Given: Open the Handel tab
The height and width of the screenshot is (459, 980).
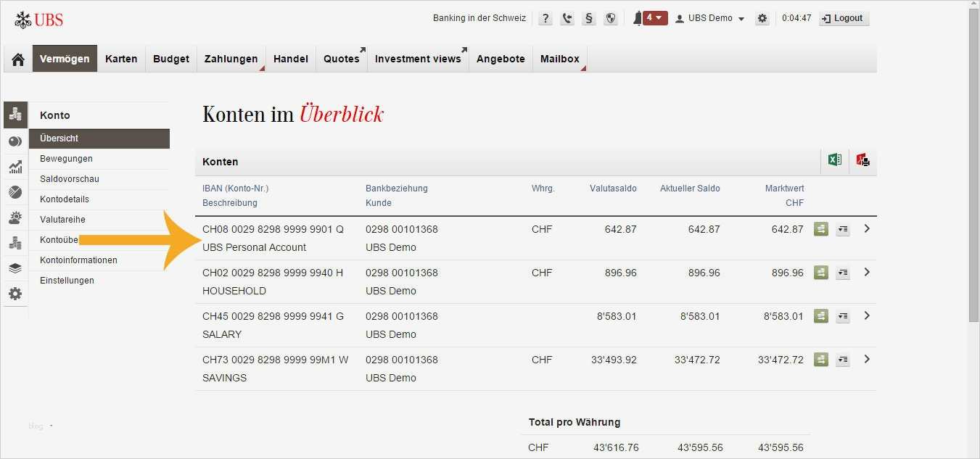Looking at the screenshot, I should [291, 59].
